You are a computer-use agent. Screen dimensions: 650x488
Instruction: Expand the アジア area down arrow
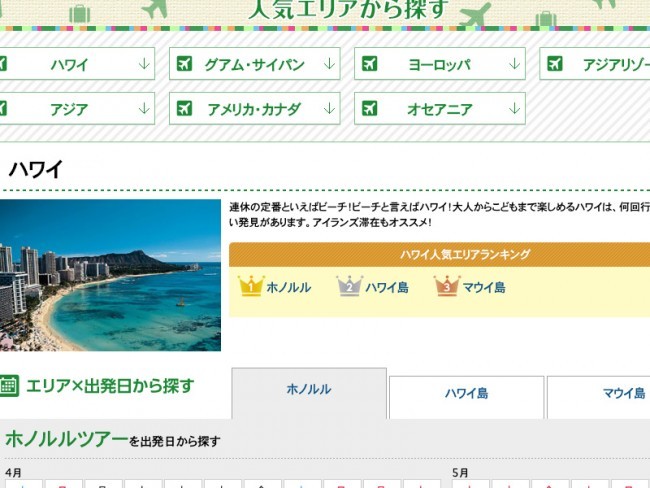pos(144,109)
